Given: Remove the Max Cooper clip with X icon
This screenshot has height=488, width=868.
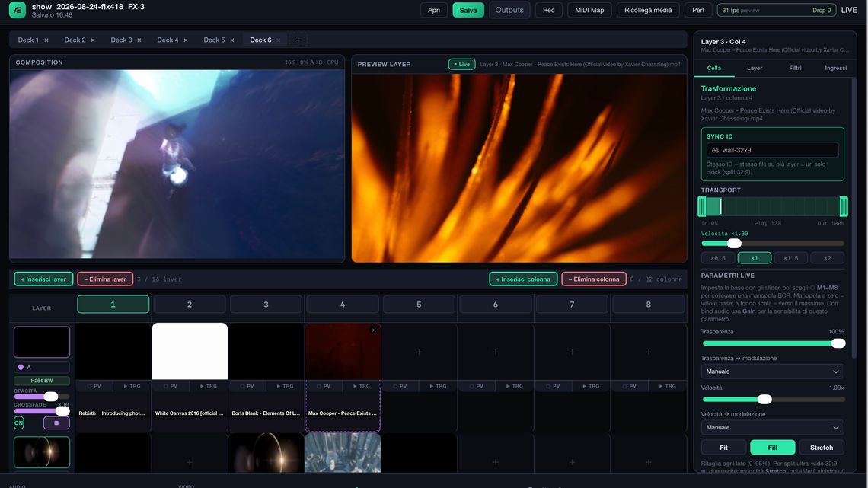Looking at the screenshot, I should click(374, 330).
